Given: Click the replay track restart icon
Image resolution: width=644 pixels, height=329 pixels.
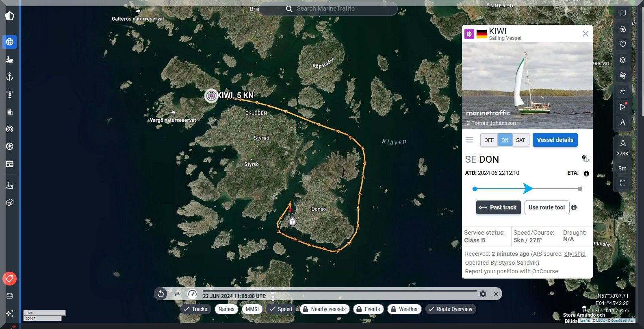Looking at the screenshot, I should click(x=161, y=294).
